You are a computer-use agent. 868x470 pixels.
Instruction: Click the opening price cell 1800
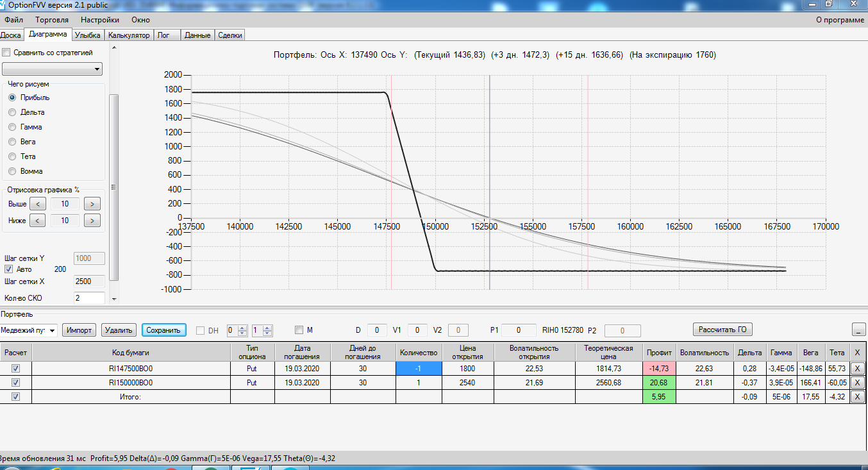click(468, 369)
